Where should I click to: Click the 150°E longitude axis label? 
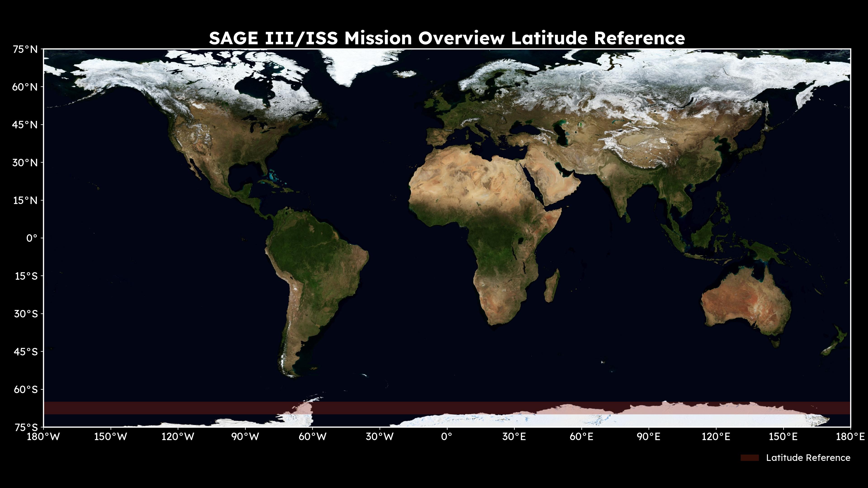tap(783, 437)
